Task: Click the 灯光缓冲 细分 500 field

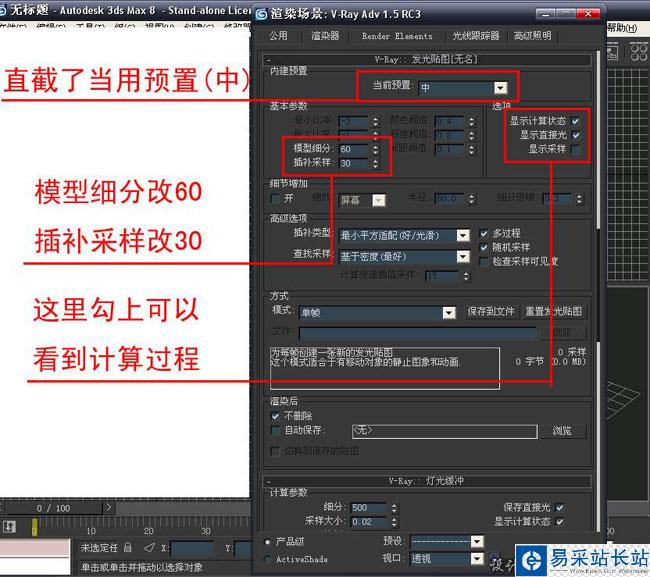Action: [x=369, y=508]
